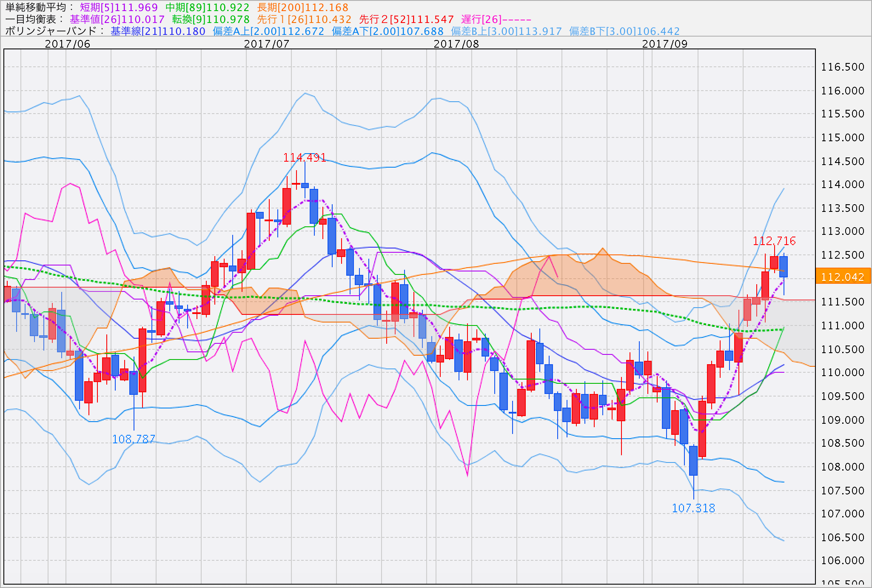The width and height of the screenshot is (872, 588).
Task: Click the long-term moving average label 長期[200]112.168
Action: [302, 8]
